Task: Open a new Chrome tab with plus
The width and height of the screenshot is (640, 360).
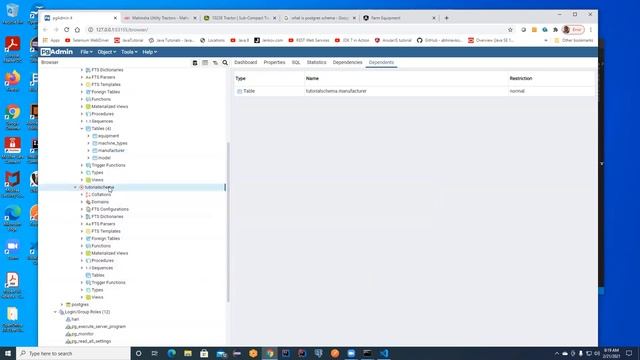Action: (x=447, y=18)
